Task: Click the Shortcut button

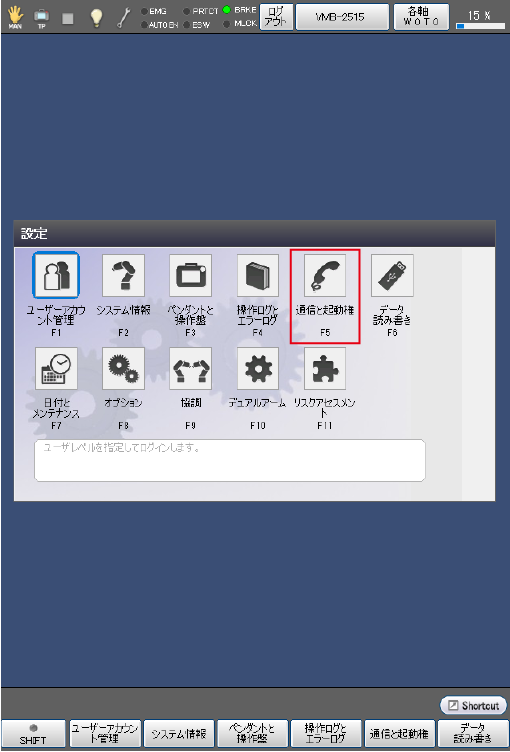Action: 473,705
